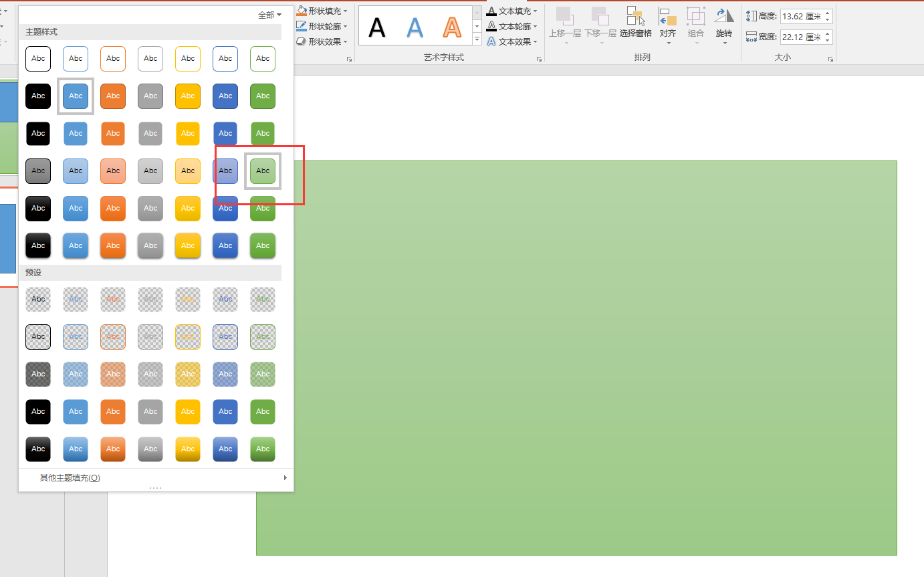Apply the blue WordArt style A
The height and width of the screenshot is (577, 924).
tap(415, 27)
